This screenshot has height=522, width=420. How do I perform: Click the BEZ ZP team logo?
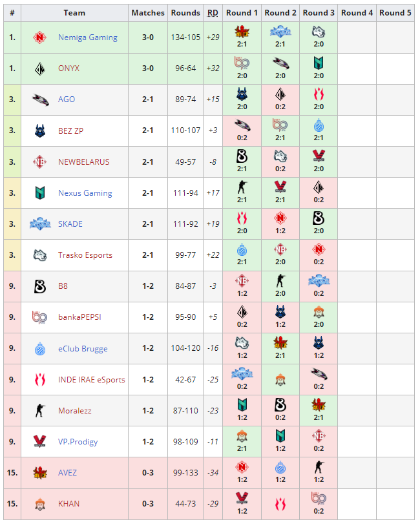40,130
